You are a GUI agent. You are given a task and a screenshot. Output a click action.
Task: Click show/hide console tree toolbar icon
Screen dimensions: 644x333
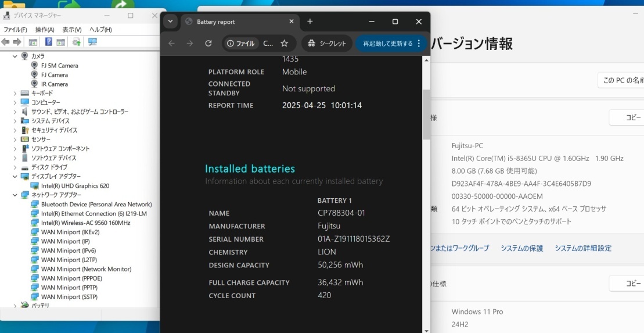click(33, 41)
